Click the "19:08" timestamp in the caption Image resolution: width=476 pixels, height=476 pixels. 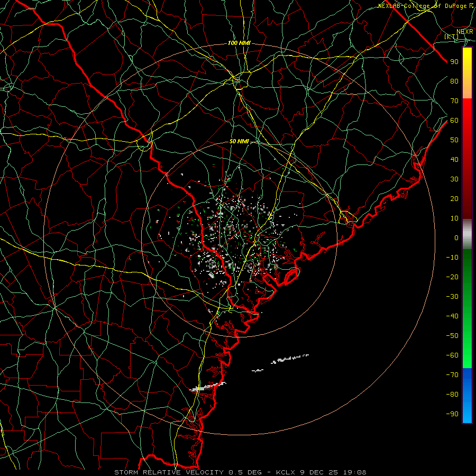click(x=355, y=472)
